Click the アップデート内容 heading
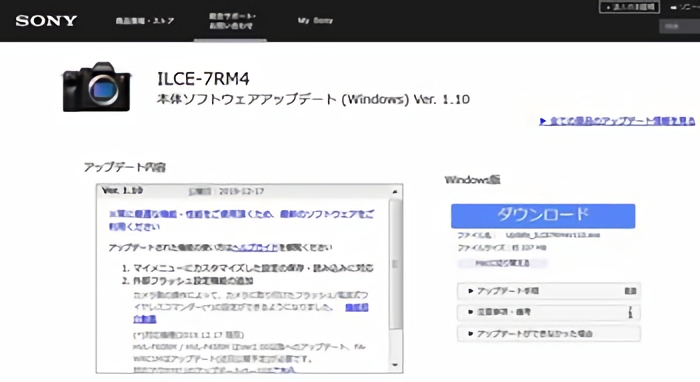This screenshot has height=382, width=700. pos(125,167)
